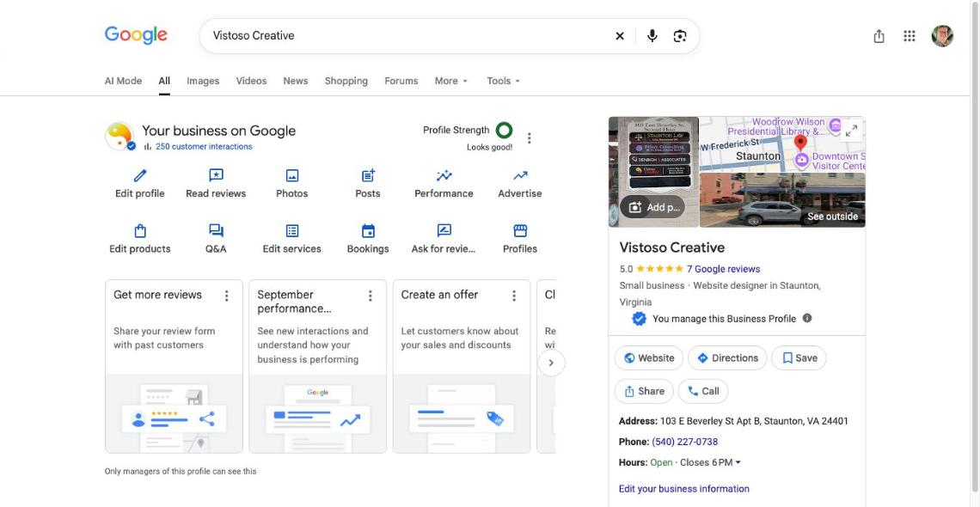Click the phone number (540) 227-0738
The height and width of the screenshot is (507, 980).
(x=684, y=442)
